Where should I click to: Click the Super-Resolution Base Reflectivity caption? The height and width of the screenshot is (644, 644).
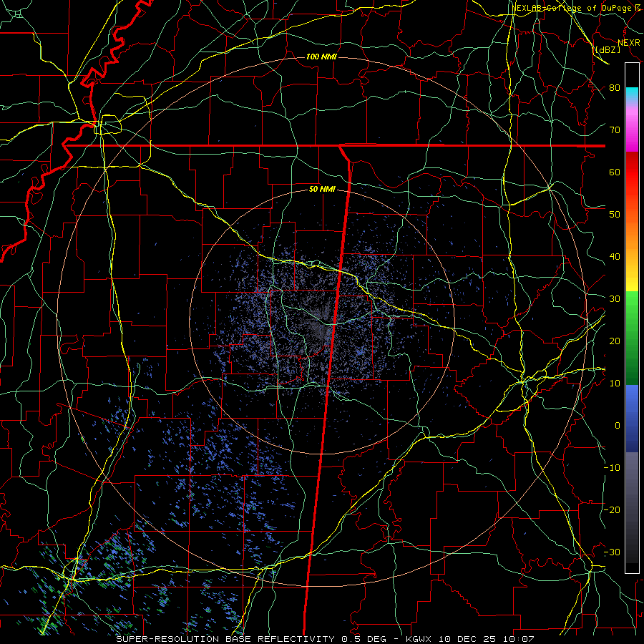coord(225,639)
